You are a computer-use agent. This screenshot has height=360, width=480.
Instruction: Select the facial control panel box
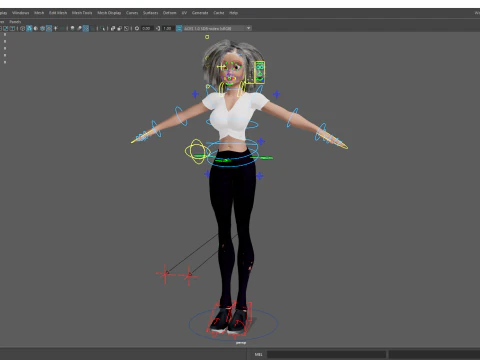tap(260, 72)
